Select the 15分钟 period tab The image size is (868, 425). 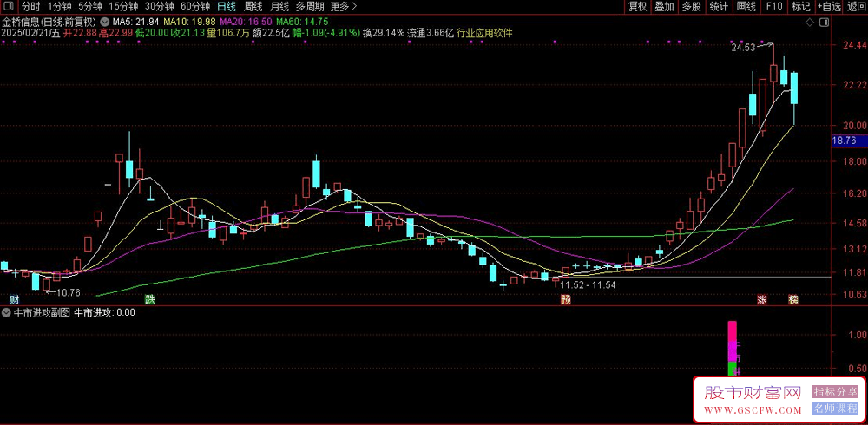[123, 7]
